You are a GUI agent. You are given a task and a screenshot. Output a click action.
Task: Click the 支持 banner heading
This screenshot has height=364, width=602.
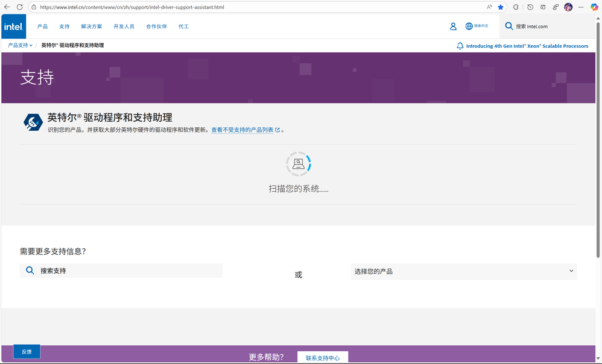(x=37, y=78)
